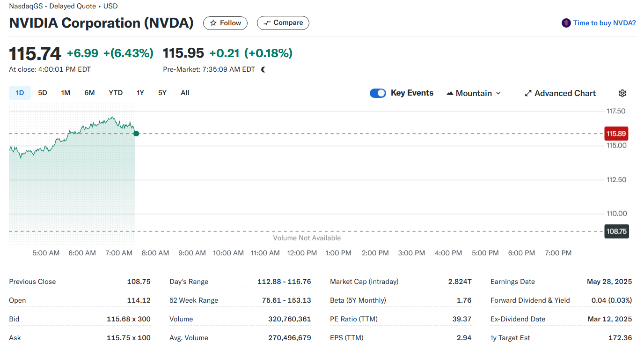Click Open value 114.12
644x350 pixels.
point(139,300)
